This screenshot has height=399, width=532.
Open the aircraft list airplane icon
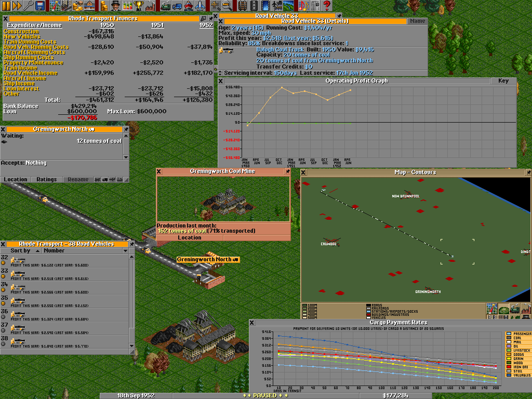[200, 5]
